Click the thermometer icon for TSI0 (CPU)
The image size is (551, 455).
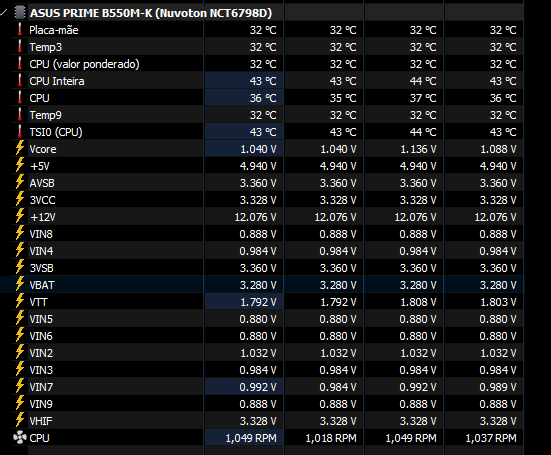point(20,132)
